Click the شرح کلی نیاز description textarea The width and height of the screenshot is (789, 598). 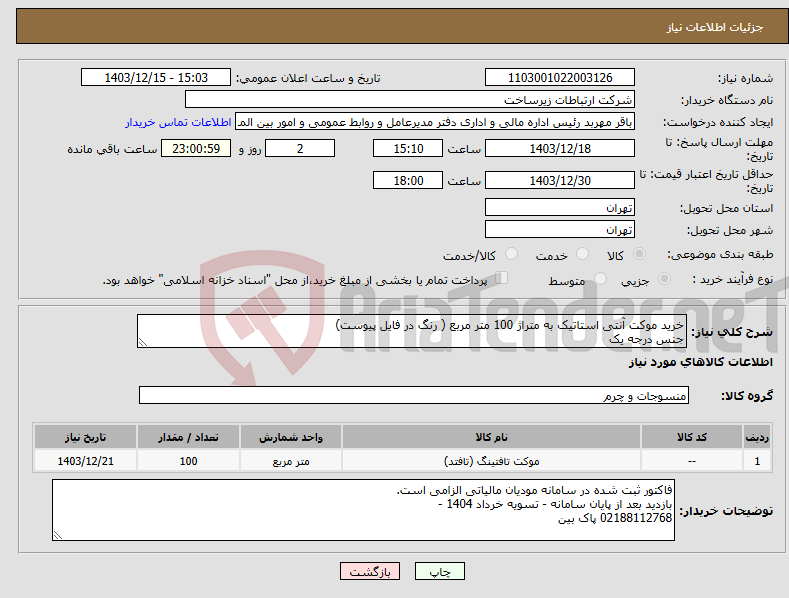(x=412, y=331)
